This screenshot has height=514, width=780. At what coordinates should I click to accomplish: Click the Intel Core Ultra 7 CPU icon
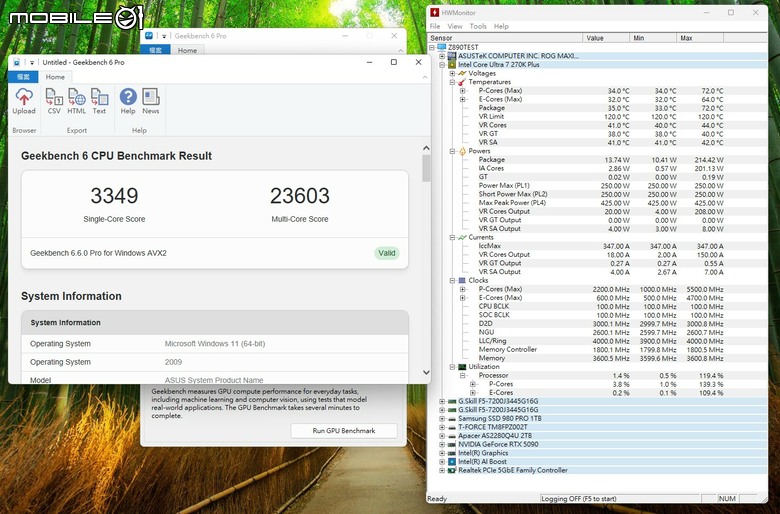click(x=452, y=65)
